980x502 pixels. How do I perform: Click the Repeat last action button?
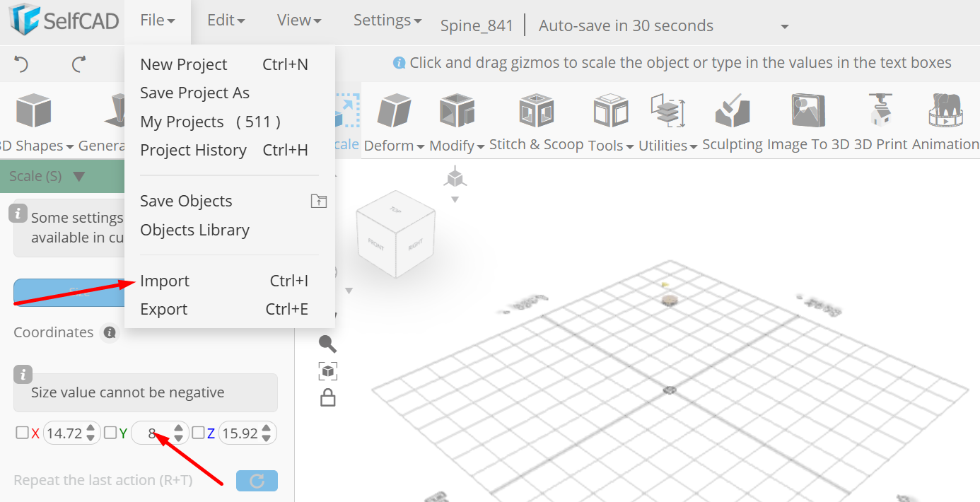coord(257,481)
